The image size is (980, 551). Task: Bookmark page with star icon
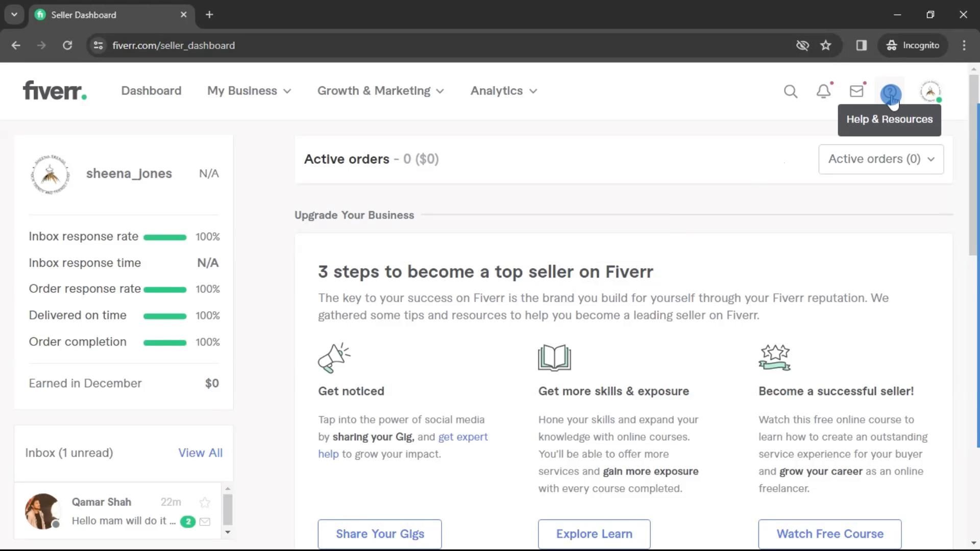point(825,45)
